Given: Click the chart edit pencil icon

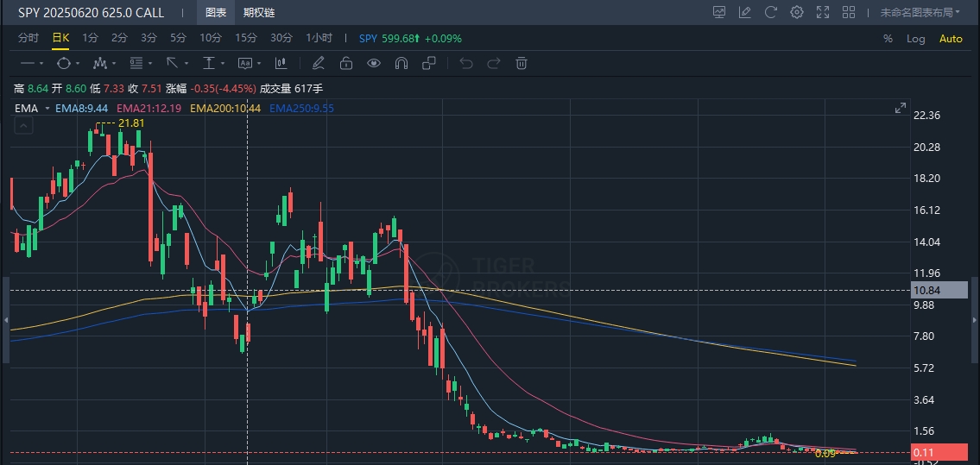Looking at the screenshot, I should tap(744, 12).
